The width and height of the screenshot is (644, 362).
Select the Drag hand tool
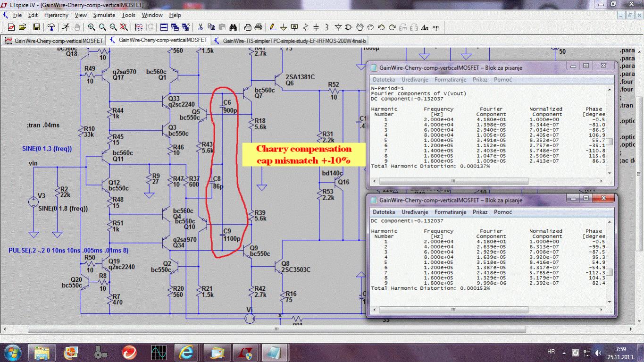point(370,27)
